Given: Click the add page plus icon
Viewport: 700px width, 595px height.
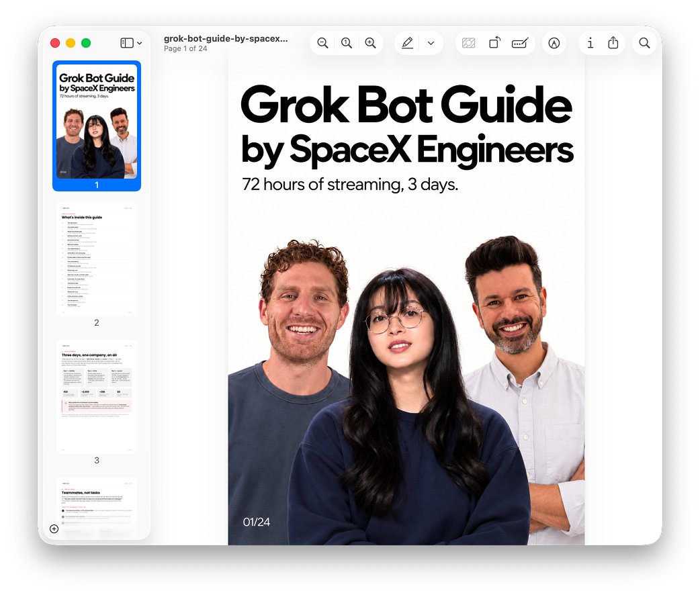Looking at the screenshot, I should pyautogui.click(x=54, y=529).
